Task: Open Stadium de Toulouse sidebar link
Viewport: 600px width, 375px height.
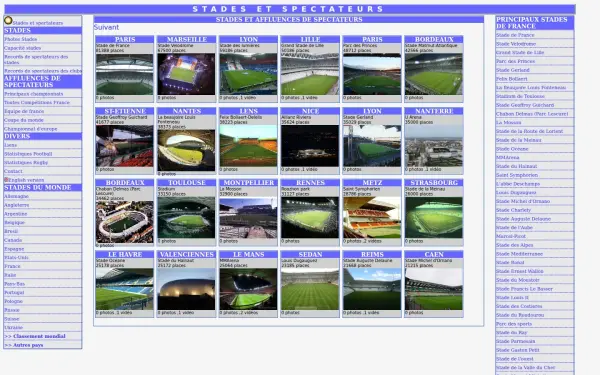Action: click(520, 96)
